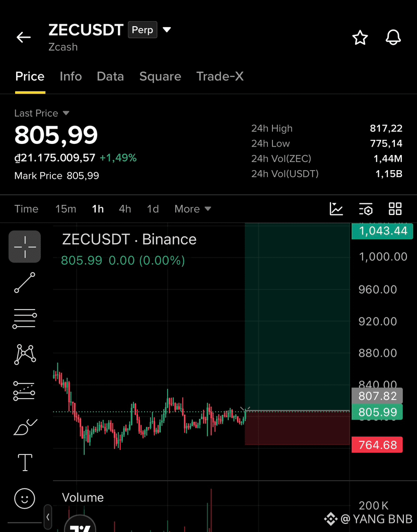
Task: Select the horizontal lines tool
Action: 25,319
